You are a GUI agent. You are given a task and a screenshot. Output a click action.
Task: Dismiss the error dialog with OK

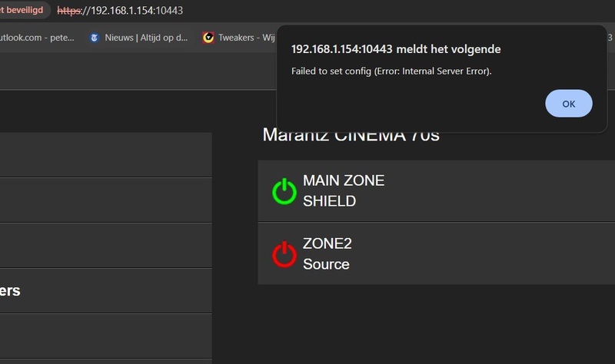click(568, 104)
